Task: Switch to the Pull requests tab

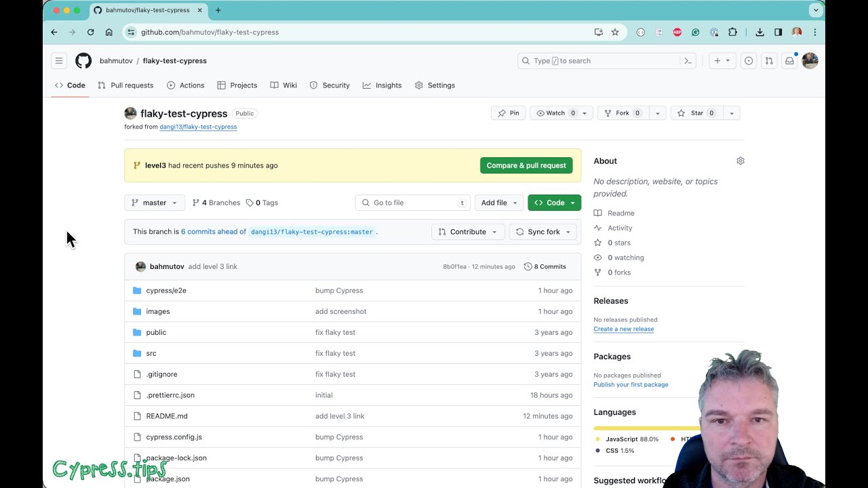Action: point(125,85)
